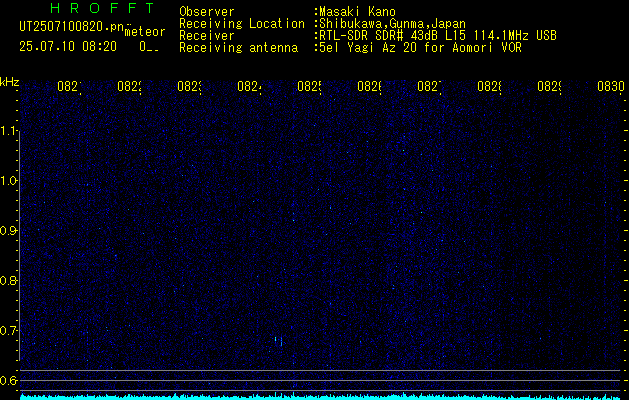The height and width of the screenshot is (400, 629).
Task: Click the 0.6 frequency axis label
Action: pos(8,380)
